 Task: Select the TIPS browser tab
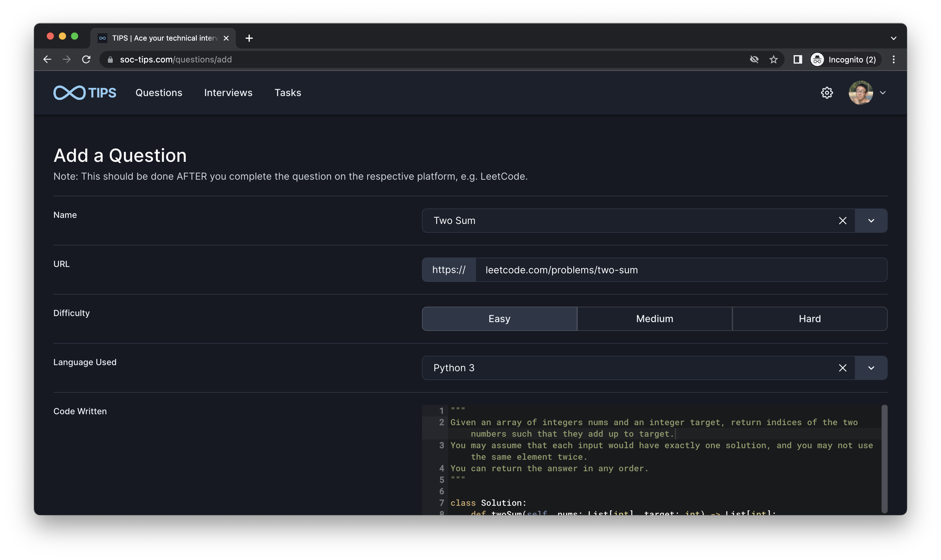(163, 38)
